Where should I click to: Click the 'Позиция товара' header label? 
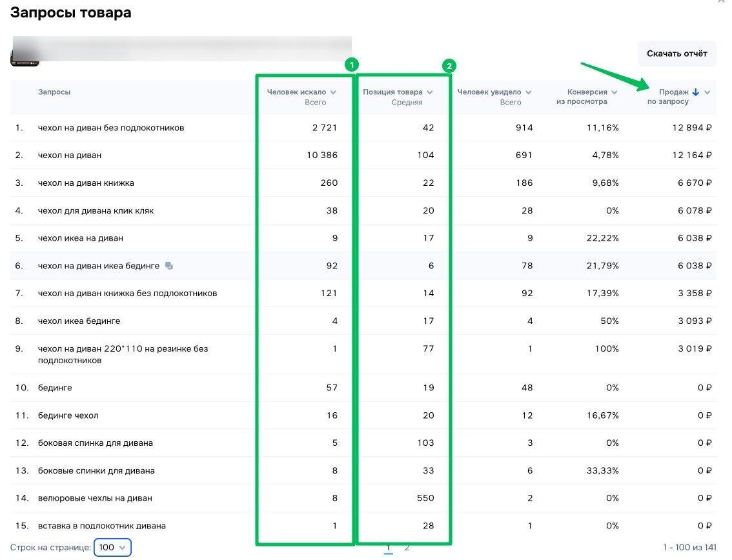(x=392, y=92)
